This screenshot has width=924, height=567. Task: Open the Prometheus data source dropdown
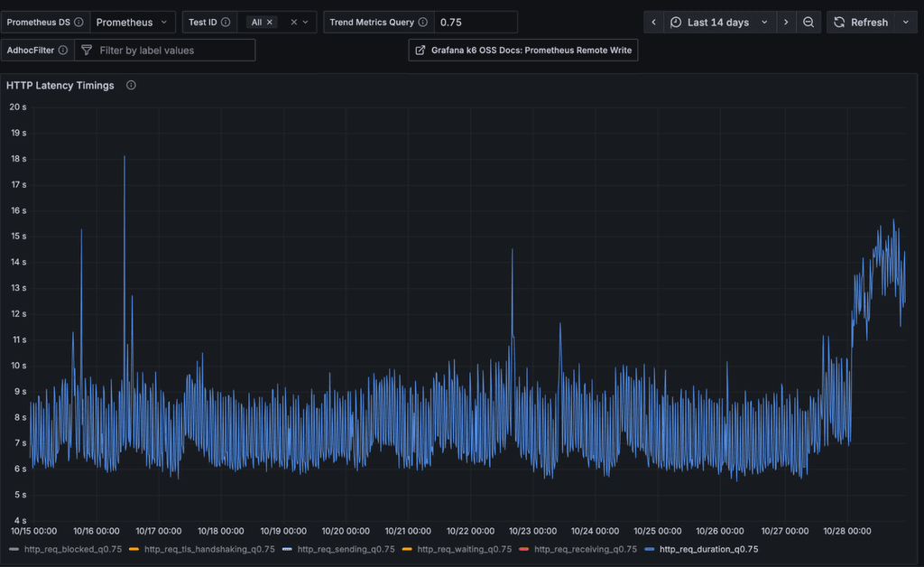[133, 22]
